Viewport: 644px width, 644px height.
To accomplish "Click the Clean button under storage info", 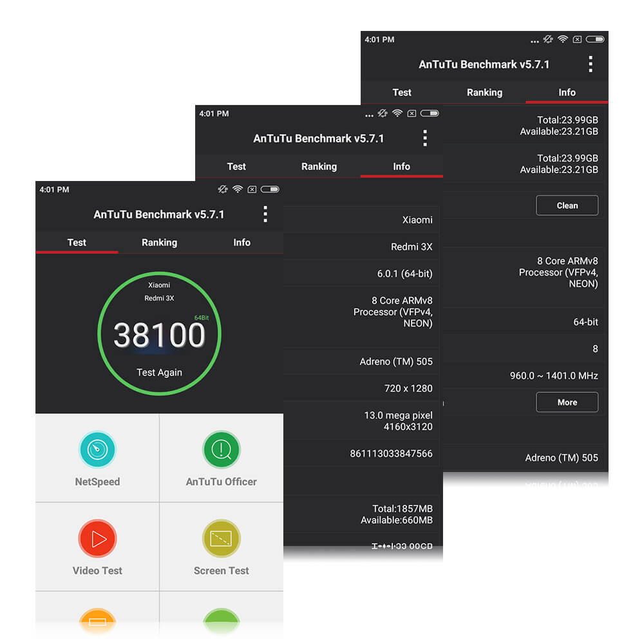I will (567, 205).
